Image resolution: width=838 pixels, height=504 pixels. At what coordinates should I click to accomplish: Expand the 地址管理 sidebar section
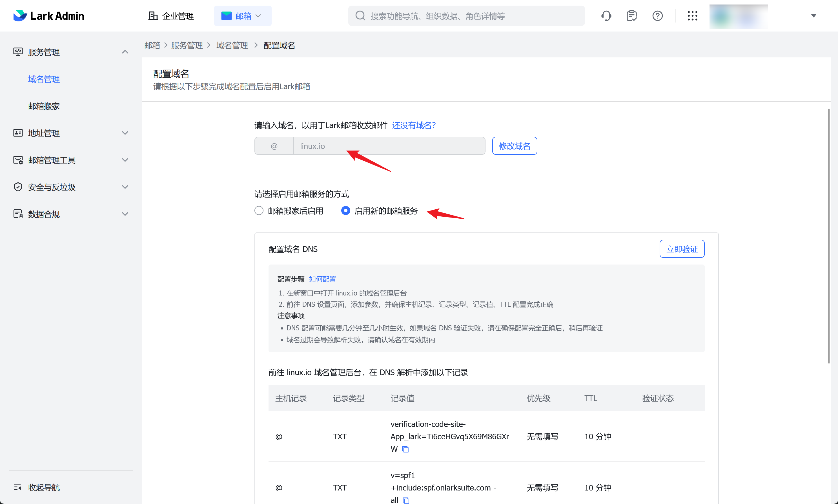click(x=125, y=133)
